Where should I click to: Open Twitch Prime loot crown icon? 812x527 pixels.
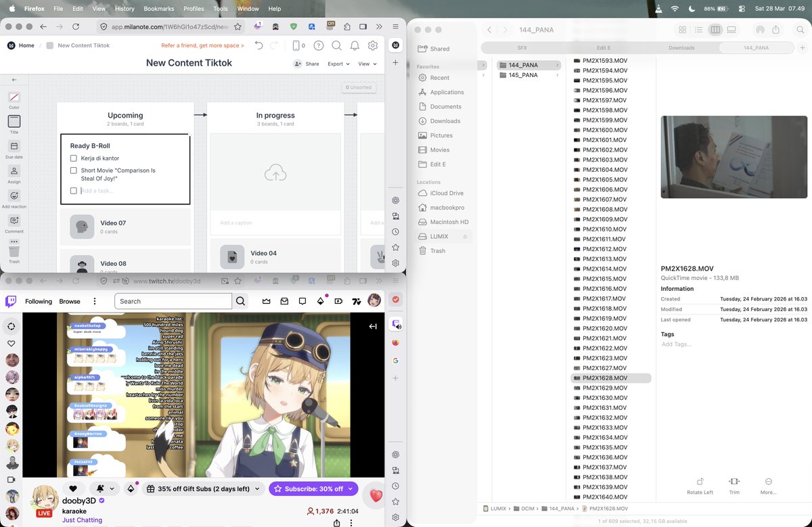point(267,301)
